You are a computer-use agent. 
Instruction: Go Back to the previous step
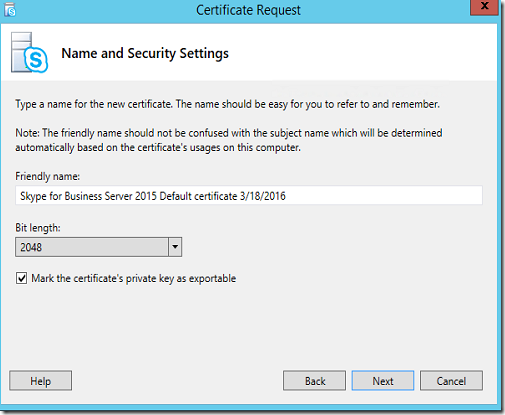tap(314, 381)
